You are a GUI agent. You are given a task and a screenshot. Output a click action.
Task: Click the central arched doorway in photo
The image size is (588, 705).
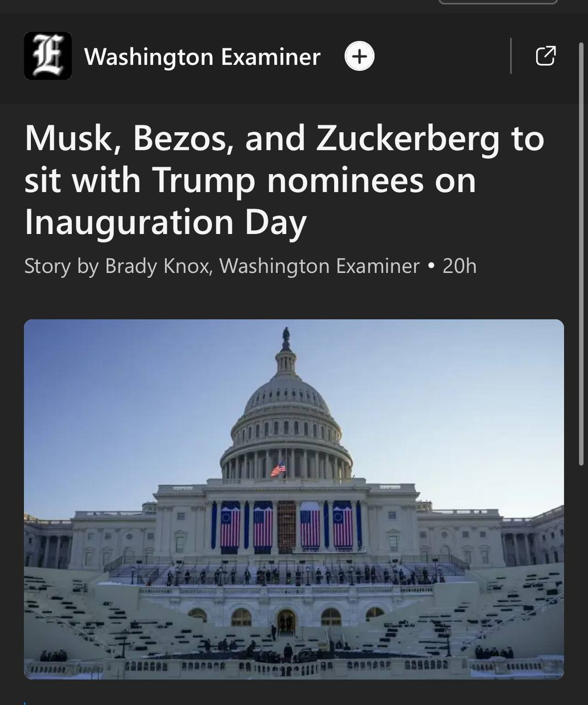tap(286, 621)
